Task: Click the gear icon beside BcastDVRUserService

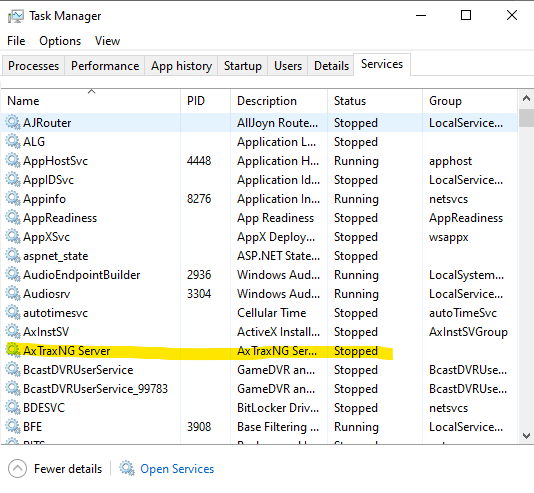Action: pos(13,370)
